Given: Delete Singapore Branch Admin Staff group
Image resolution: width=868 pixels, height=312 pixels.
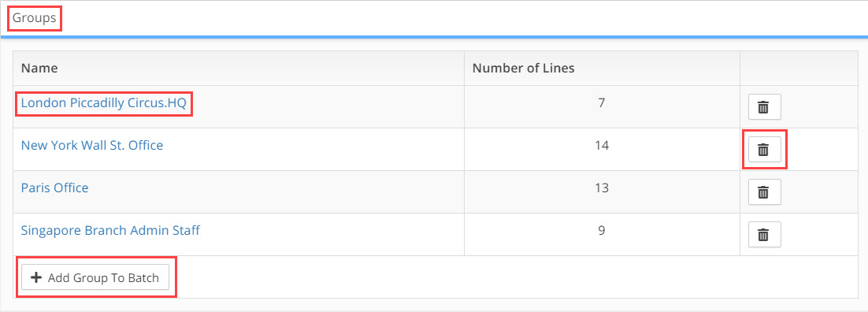Looking at the screenshot, I should 765,235.
